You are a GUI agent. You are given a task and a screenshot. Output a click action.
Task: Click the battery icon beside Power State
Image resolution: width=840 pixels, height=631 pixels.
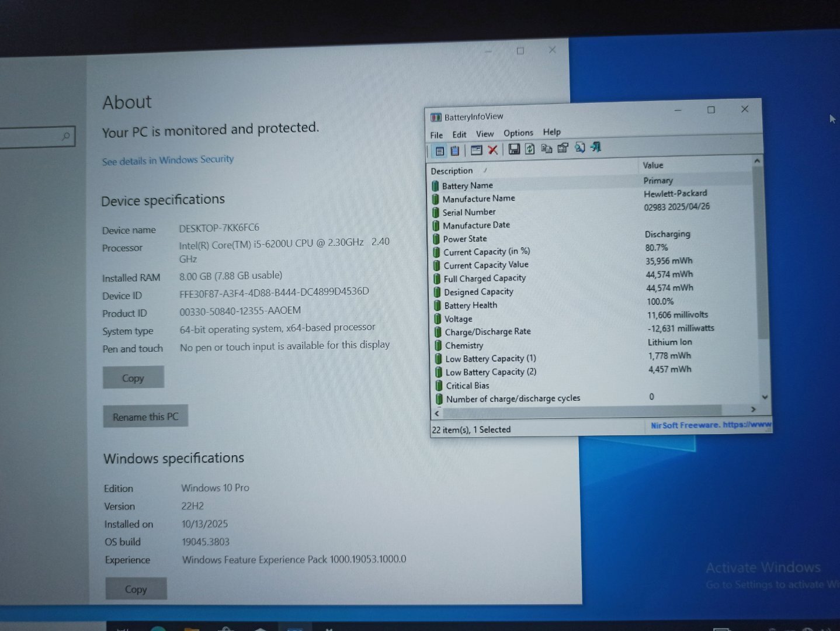tap(436, 239)
